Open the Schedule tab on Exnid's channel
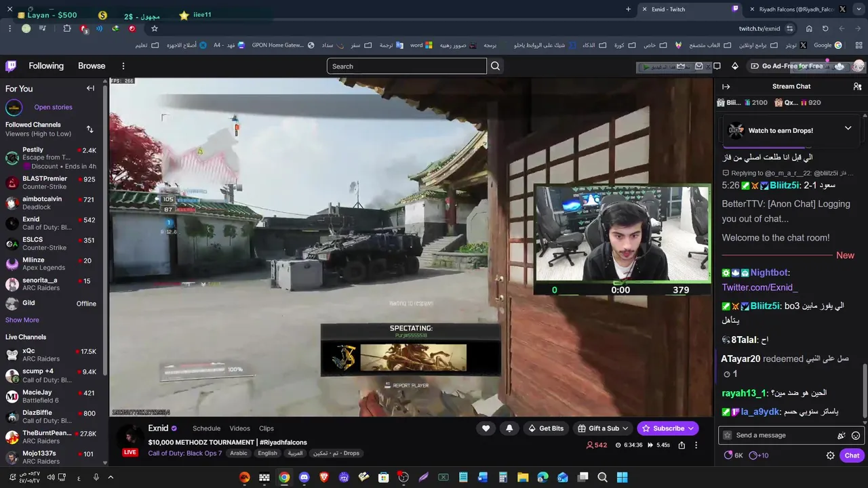 [x=206, y=428]
